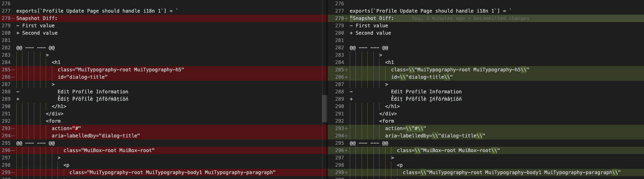Click "Edit Profile Information" in the modified pane
Viewport: 644px width, 179px height.
pos(426,92)
